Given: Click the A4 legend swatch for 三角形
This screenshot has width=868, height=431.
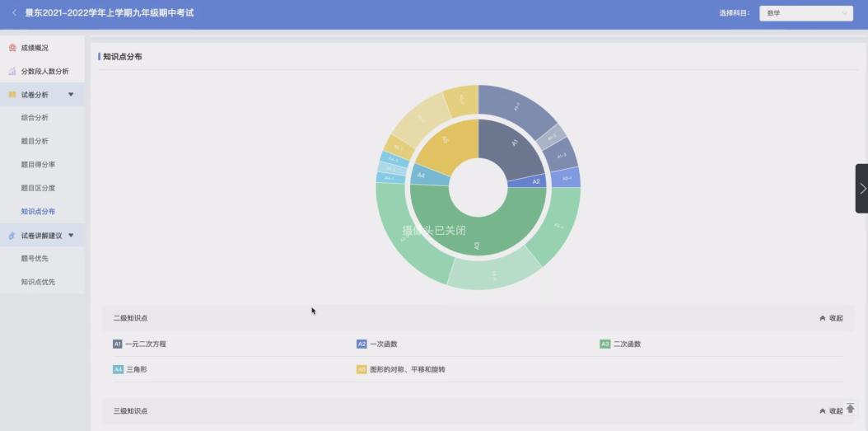Looking at the screenshot, I should click(118, 369).
